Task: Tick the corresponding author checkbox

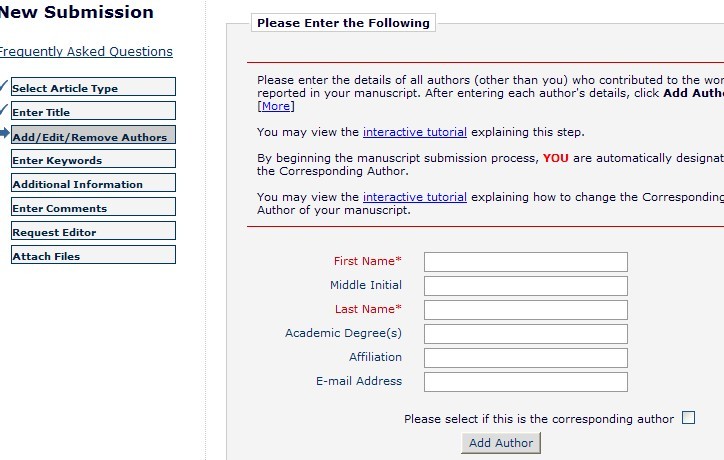Action: [688, 418]
